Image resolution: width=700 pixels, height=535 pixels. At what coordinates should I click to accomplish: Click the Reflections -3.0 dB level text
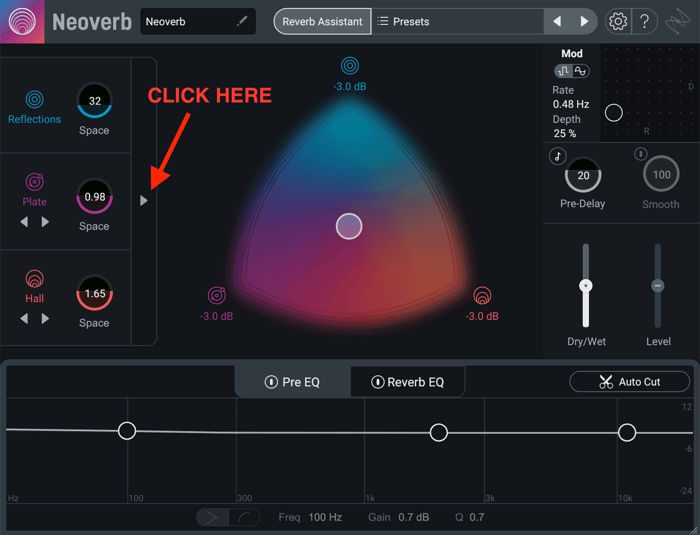(x=350, y=87)
